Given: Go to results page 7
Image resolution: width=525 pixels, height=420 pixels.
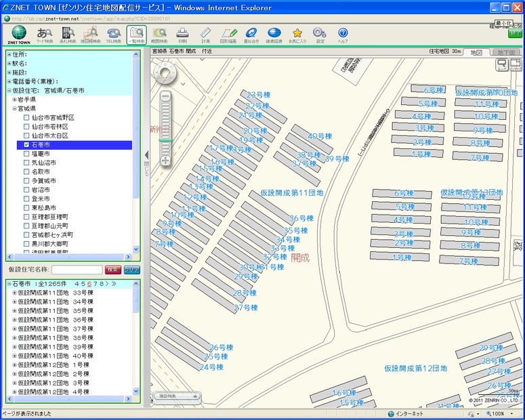Looking at the screenshot, I should pyautogui.click(x=96, y=284).
